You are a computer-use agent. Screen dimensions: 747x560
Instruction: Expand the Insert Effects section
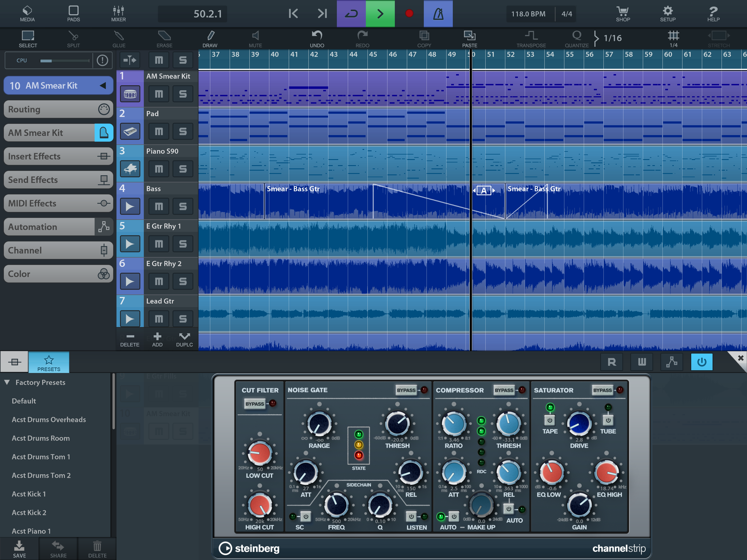tap(58, 156)
